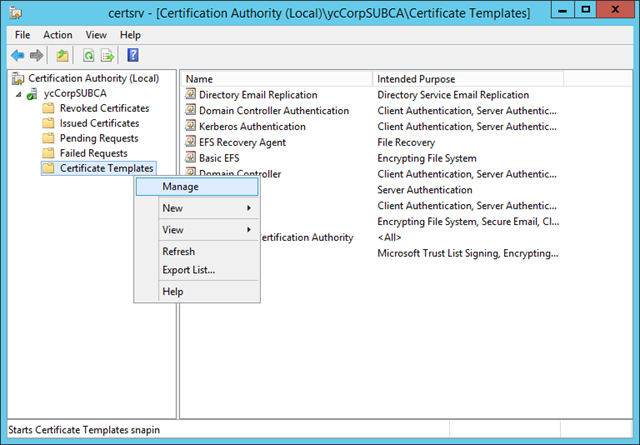This screenshot has height=445, width=640.
Task: Click the Server Authentication purpose cell
Action: (x=425, y=190)
